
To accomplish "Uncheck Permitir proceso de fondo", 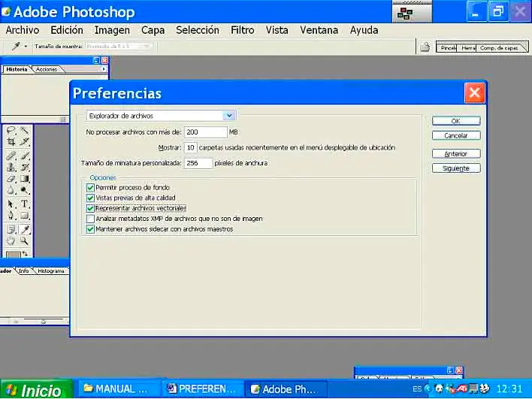I will coord(90,188).
